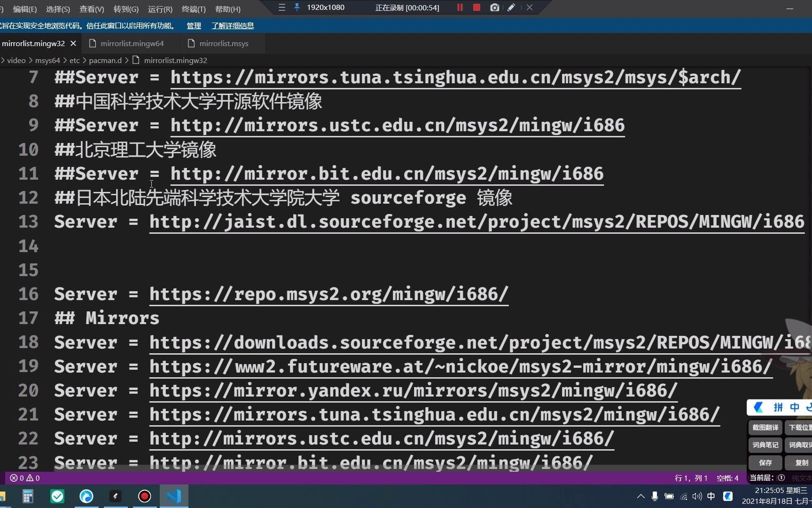Show hidden system tray icons
This screenshot has width=812, height=508.
coord(640,496)
